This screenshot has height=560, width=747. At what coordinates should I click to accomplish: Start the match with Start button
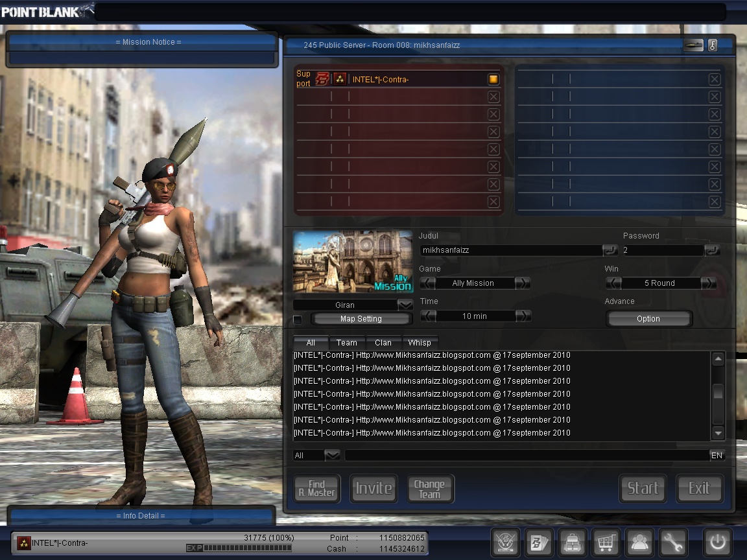pyautogui.click(x=643, y=489)
